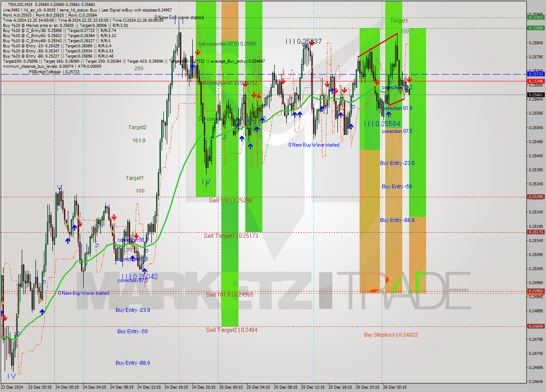
Task: Click the green 0.25934 price axis tag
Action: pyautogui.click(x=536, y=17)
